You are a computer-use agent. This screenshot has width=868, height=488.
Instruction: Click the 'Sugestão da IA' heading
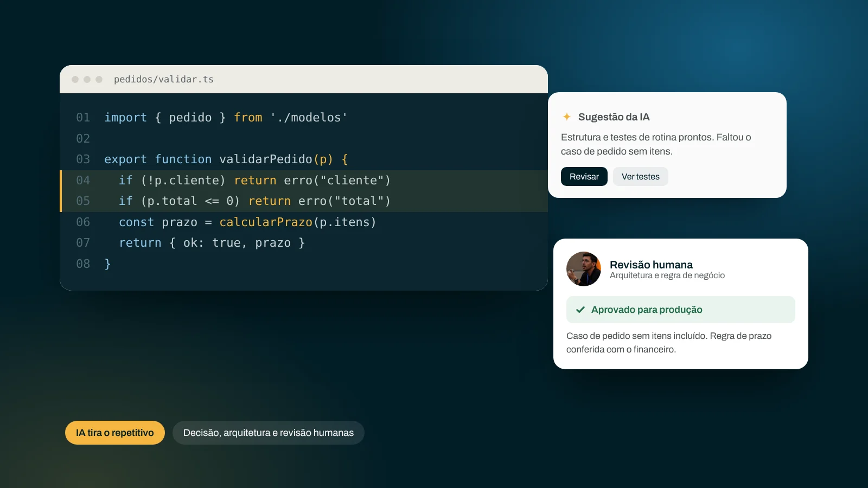tap(614, 117)
